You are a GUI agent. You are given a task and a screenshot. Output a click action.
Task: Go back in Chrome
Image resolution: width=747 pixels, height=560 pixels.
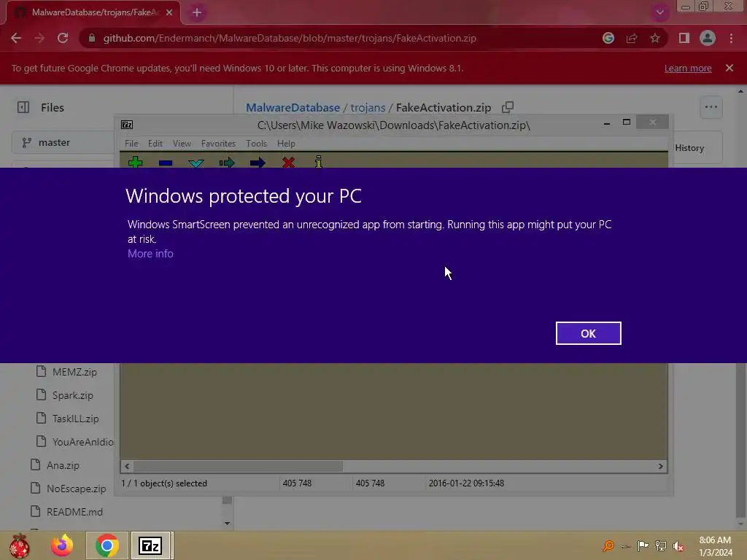pyautogui.click(x=16, y=38)
